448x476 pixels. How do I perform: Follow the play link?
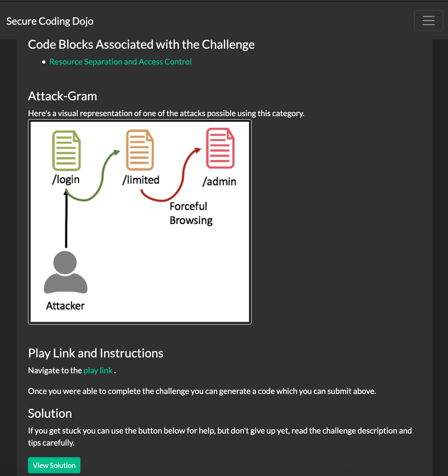coord(98,371)
